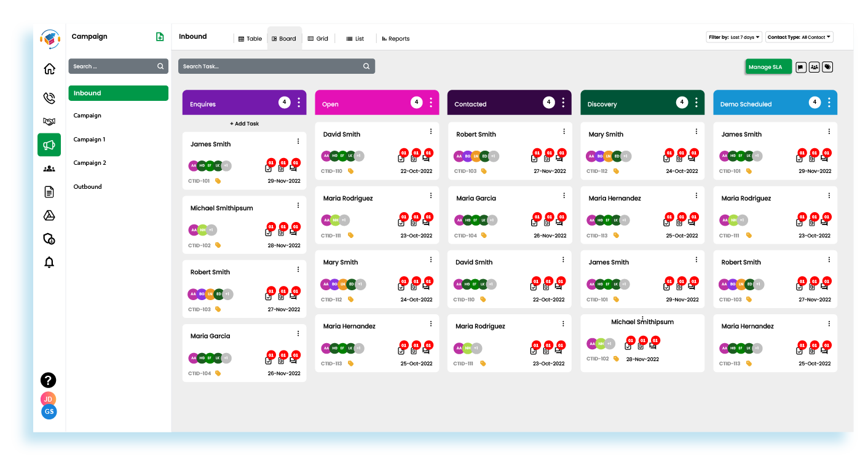Switch to the Table view tab
Viewport: 868px width, 460px height.
click(x=249, y=38)
